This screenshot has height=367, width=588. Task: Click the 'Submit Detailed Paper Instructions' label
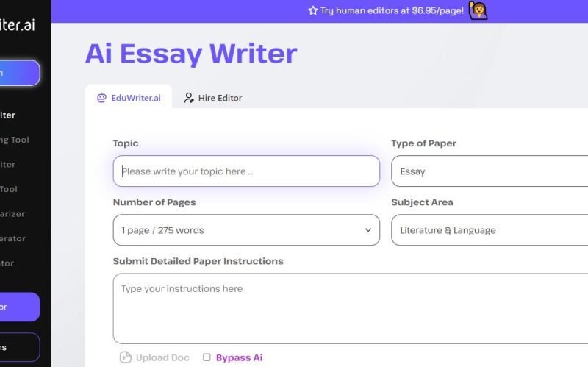(x=198, y=261)
